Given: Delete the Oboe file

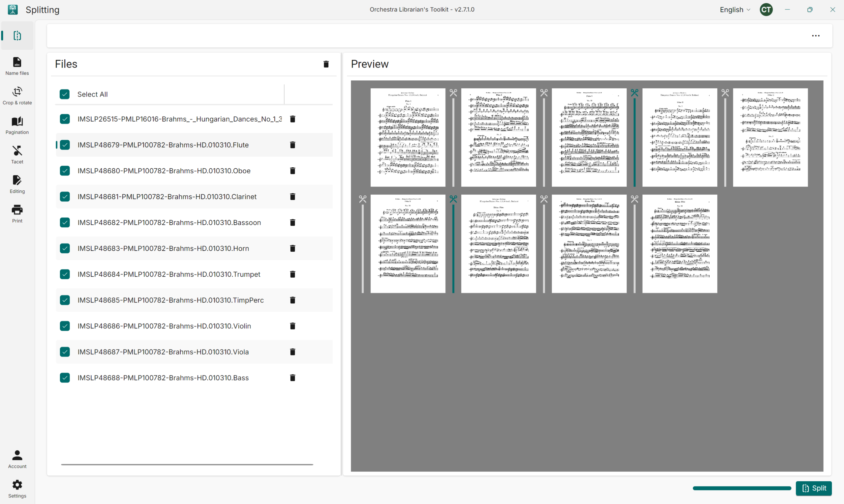Looking at the screenshot, I should (292, 171).
